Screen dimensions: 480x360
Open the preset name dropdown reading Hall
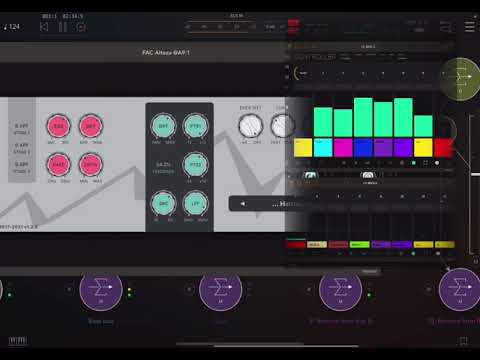pyautogui.click(x=286, y=203)
